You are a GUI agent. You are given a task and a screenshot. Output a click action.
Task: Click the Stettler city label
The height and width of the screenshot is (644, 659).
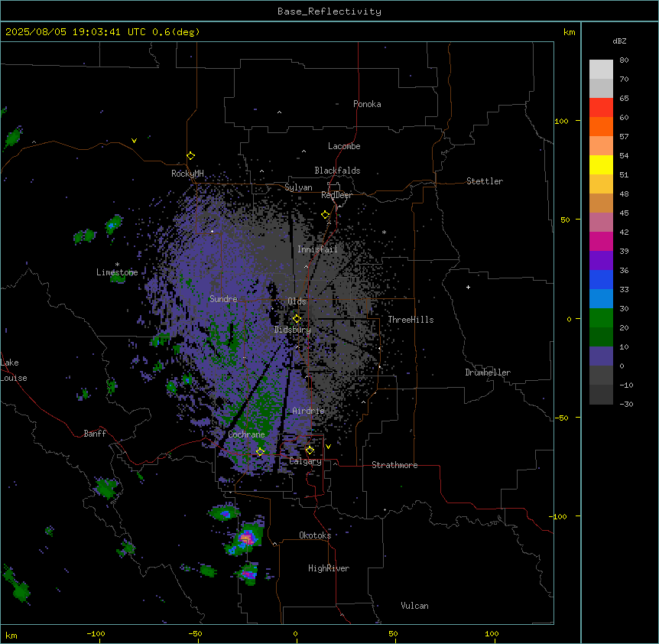[485, 181]
